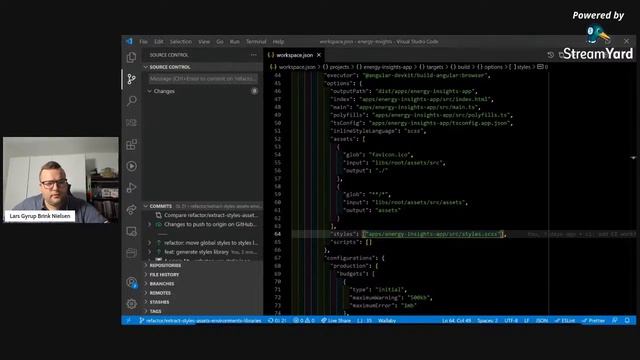Open the Accounts icon in activity bar

pyautogui.click(x=131, y=282)
